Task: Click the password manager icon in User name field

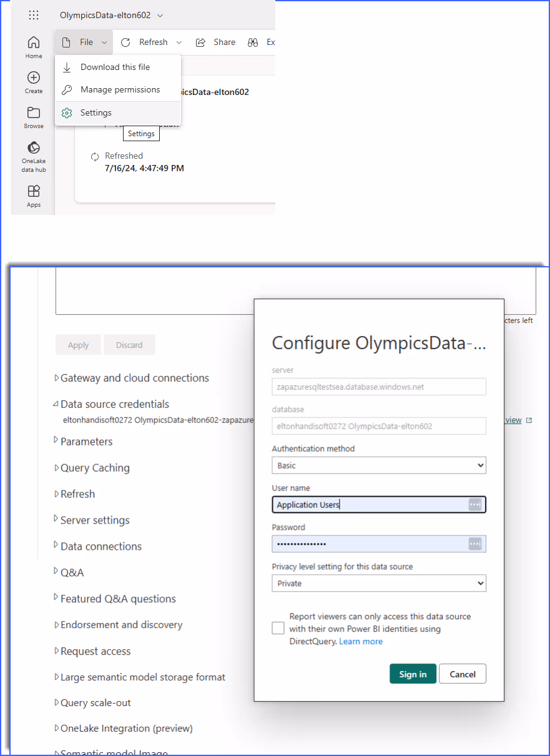Action: (x=475, y=505)
